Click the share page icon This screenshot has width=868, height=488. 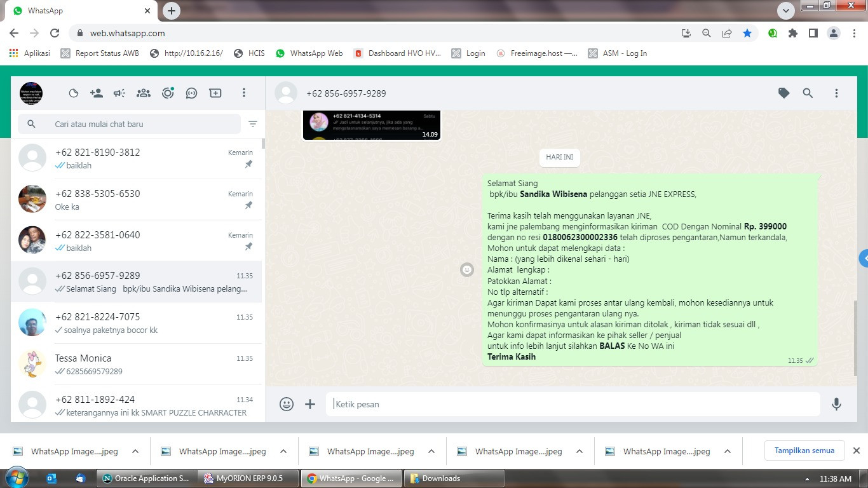727,33
